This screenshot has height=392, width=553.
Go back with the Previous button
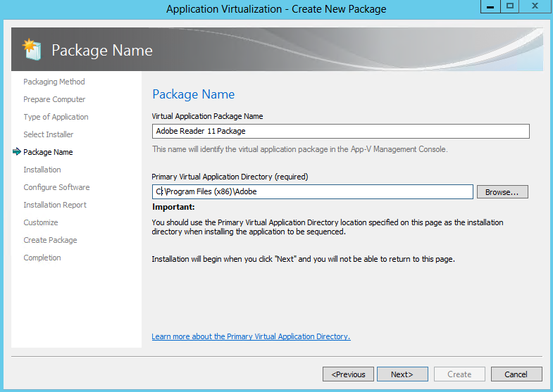click(348, 374)
